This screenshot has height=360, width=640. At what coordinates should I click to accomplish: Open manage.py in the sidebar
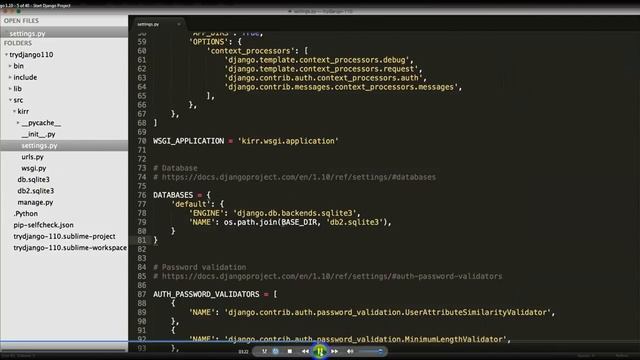point(35,202)
